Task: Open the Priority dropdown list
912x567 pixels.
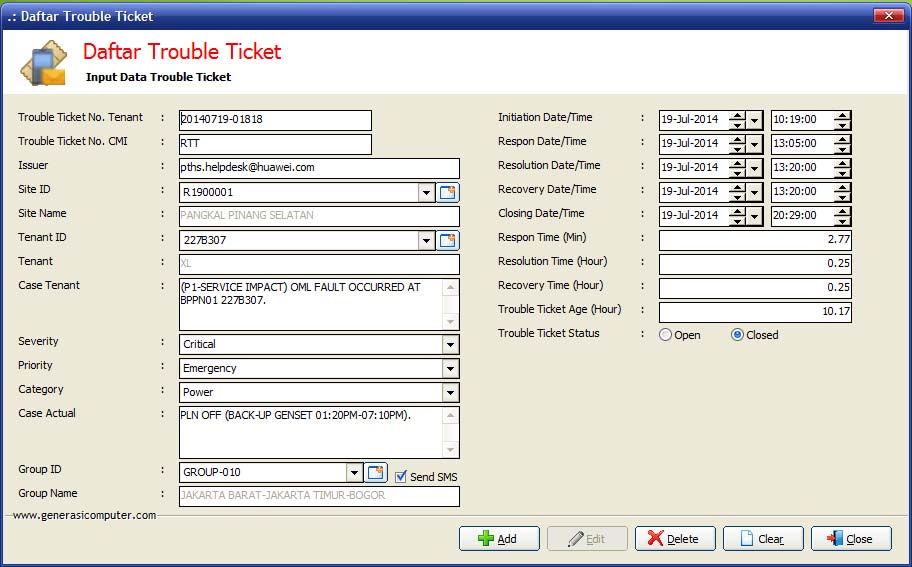Action: click(450, 368)
